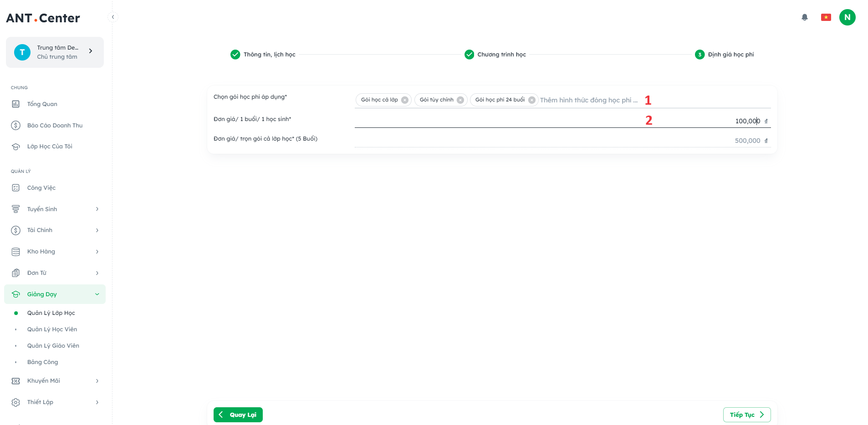Click the notification bell icon
This screenshot has width=868, height=425.
pyautogui.click(x=805, y=17)
